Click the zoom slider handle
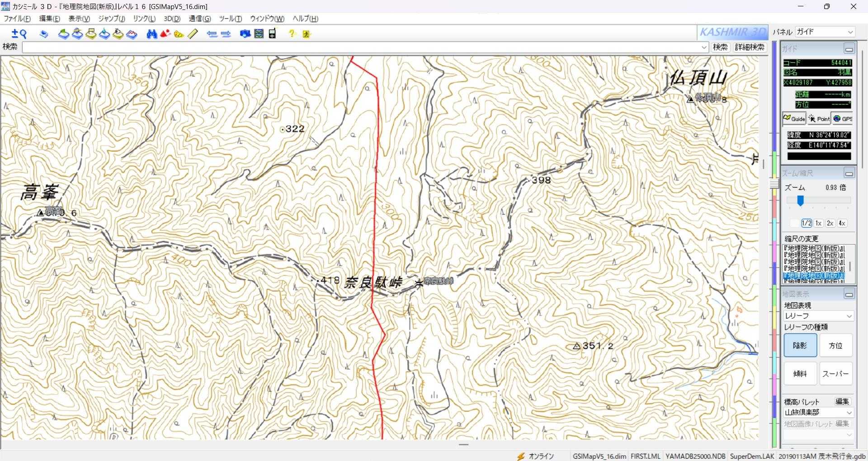This screenshot has width=868, height=461. pyautogui.click(x=800, y=201)
